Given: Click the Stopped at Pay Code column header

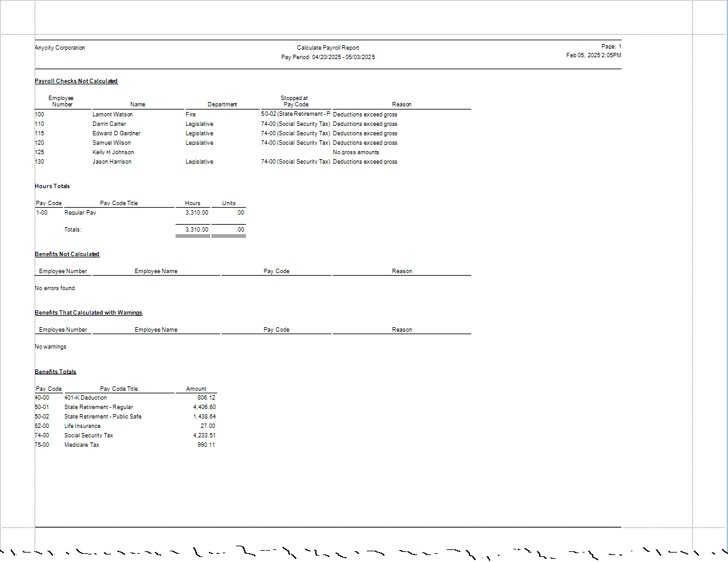Looking at the screenshot, I should click(295, 101).
